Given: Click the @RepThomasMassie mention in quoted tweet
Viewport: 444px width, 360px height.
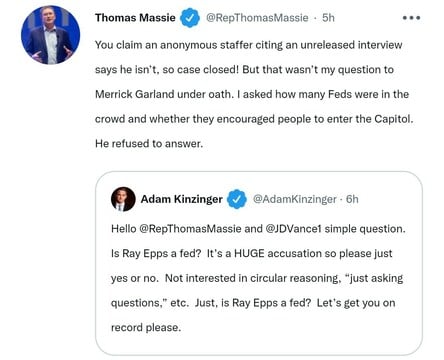Looking at the screenshot, I should coord(190,229).
